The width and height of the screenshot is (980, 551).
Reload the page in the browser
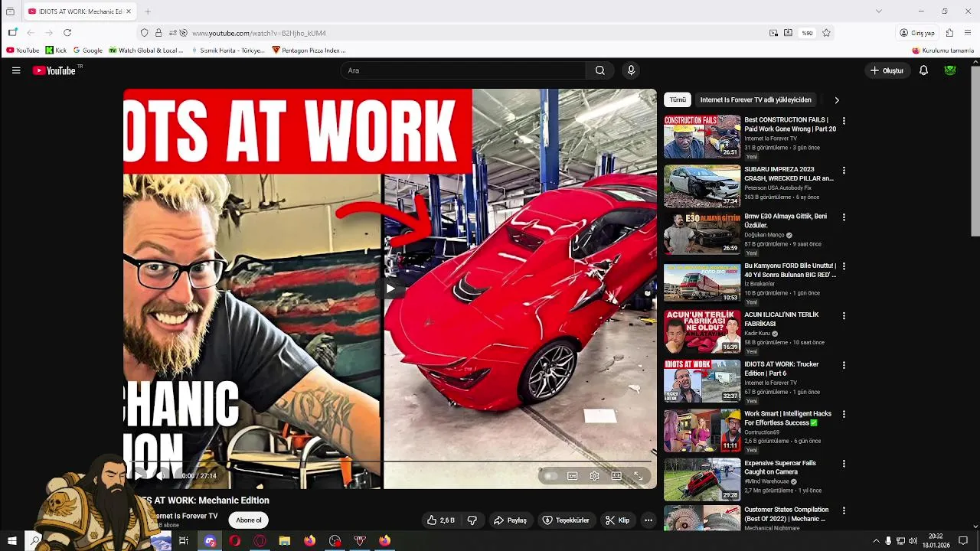point(67,33)
